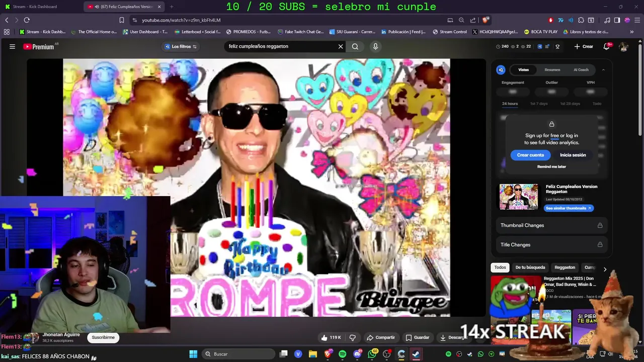644x362 pixels.
Task: Expand the Title Changes section
Action: (x=551, y=245)
